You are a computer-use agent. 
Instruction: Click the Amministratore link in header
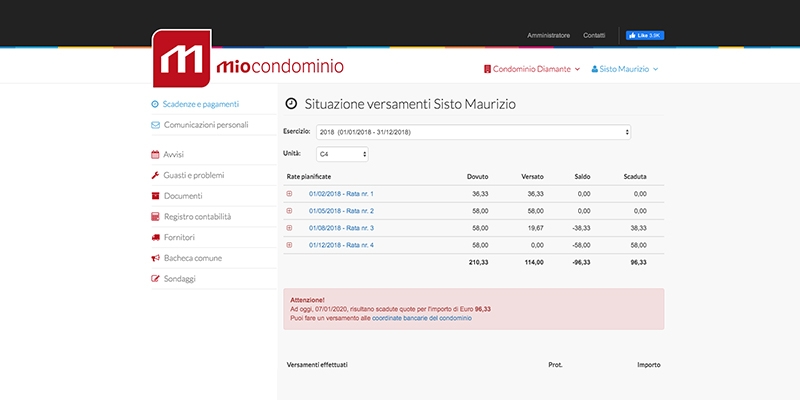548,36
